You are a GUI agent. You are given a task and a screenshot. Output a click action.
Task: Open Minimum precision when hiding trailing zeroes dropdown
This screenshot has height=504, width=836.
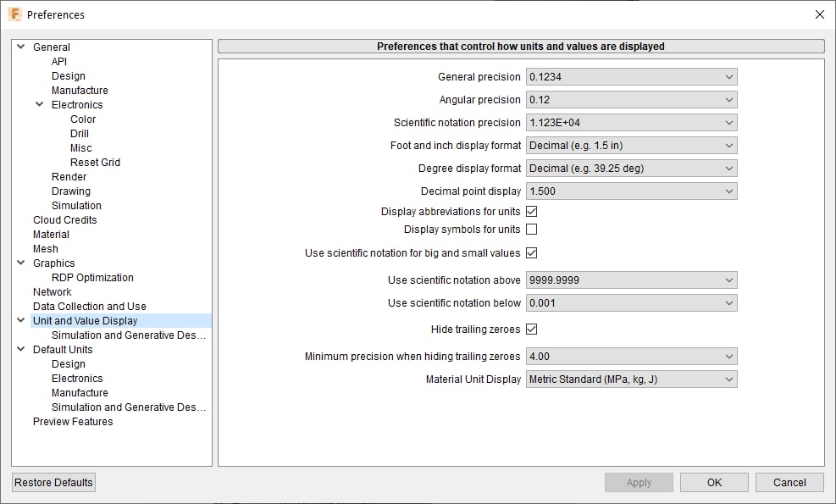pos(631,357)
